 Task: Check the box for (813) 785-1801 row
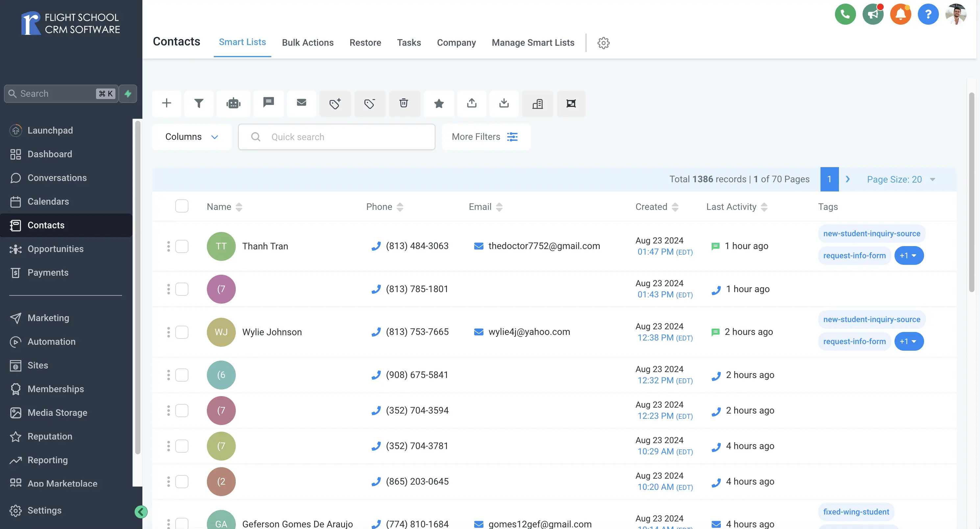pyautogui.click(x=182, y=289)
